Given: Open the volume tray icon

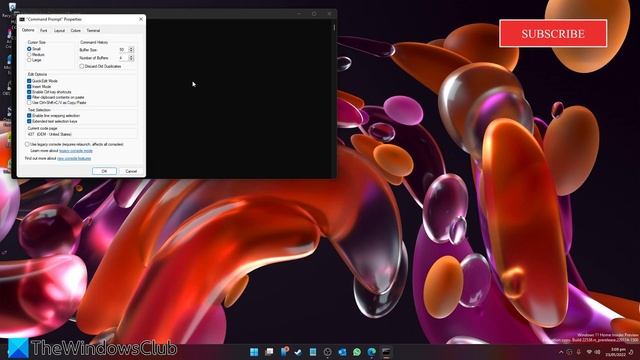Looking at the screenshot, I should point(597,352).
